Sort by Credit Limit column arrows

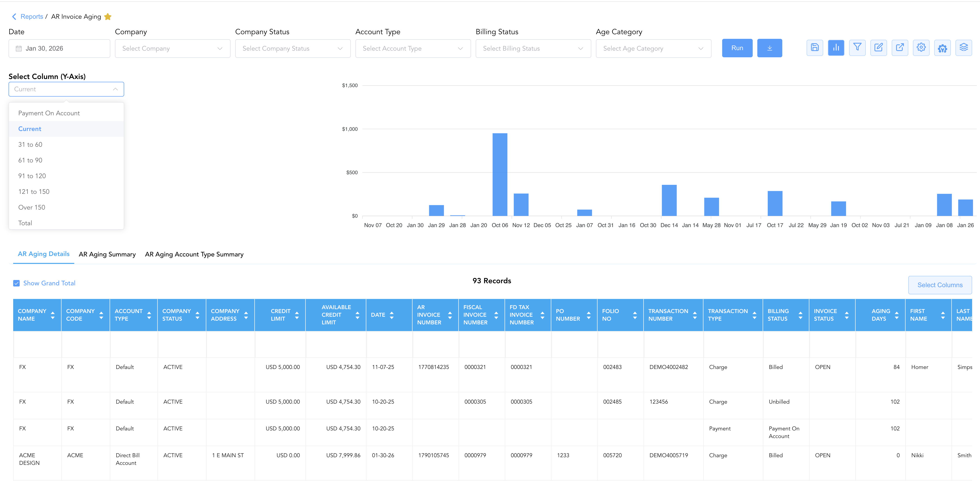[297, 315]
